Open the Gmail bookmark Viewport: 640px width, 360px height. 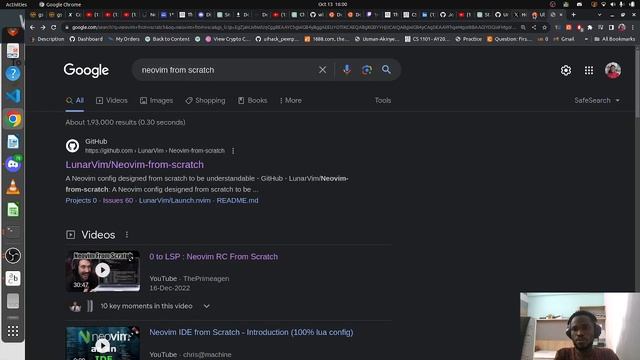564,39
